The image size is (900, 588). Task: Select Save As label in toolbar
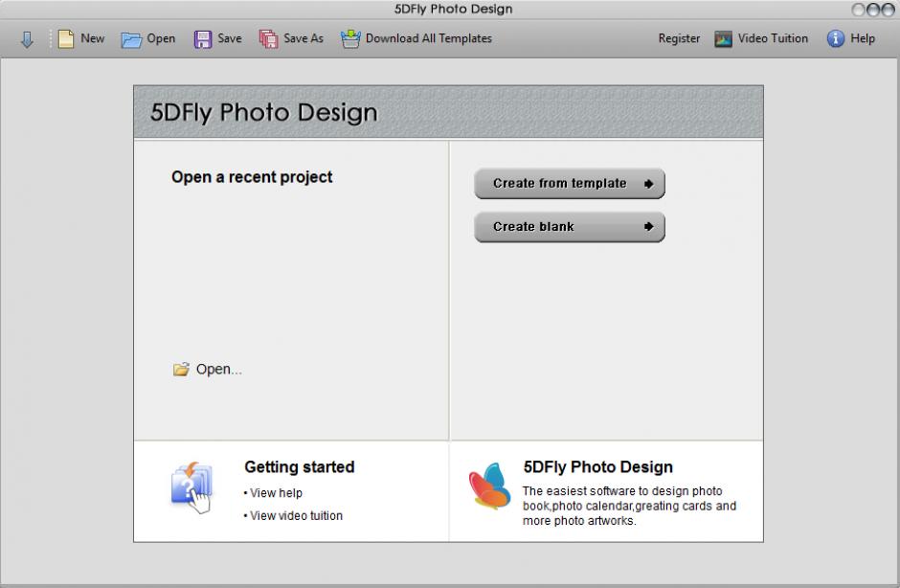304,38
